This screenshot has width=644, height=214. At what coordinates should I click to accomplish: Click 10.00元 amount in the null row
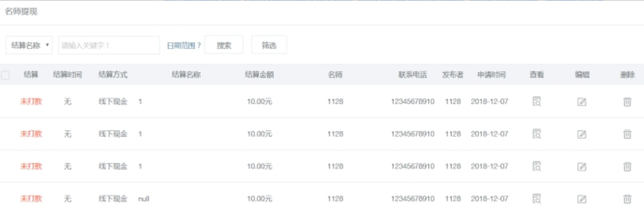(x=260, y=199)
